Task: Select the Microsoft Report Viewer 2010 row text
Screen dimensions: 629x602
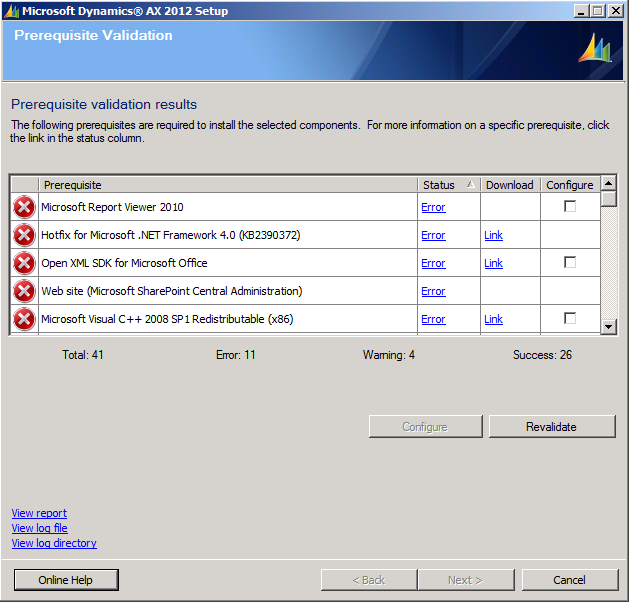Action: click(x=112, y=207)
